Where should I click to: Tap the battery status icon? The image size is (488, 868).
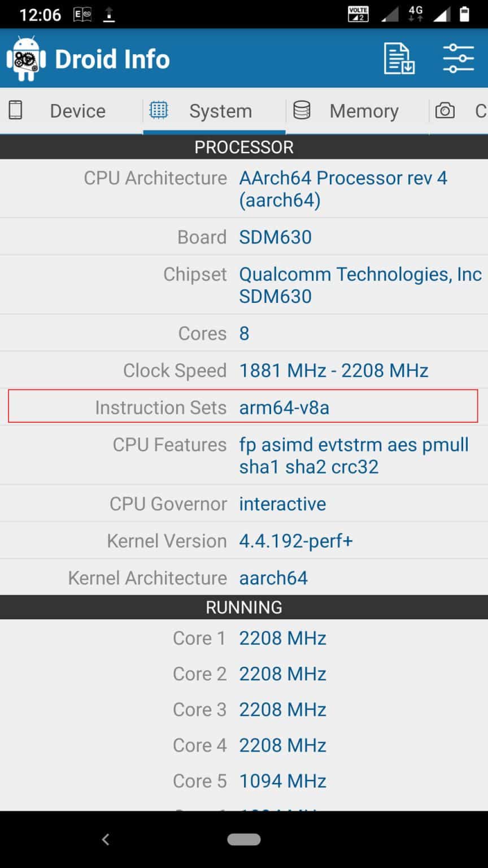click(x=464, y=14)
